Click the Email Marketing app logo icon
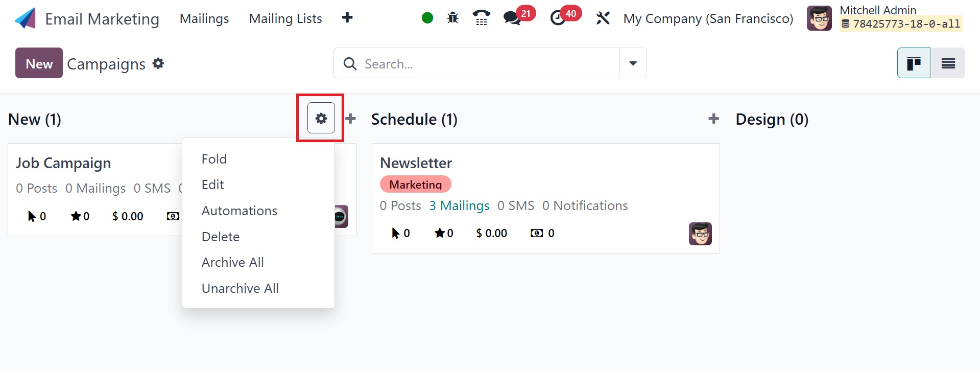The width and height of the screenshot is (980, 369). [x=25, y=19]
